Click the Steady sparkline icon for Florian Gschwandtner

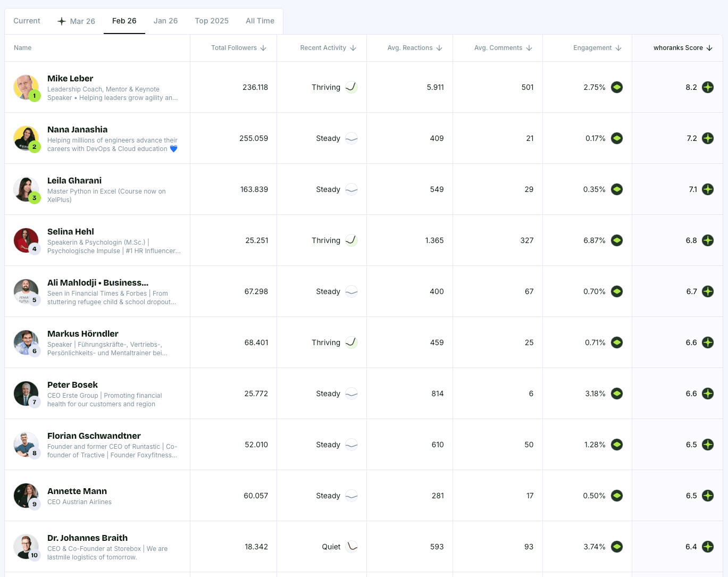[x=350, y=445]
